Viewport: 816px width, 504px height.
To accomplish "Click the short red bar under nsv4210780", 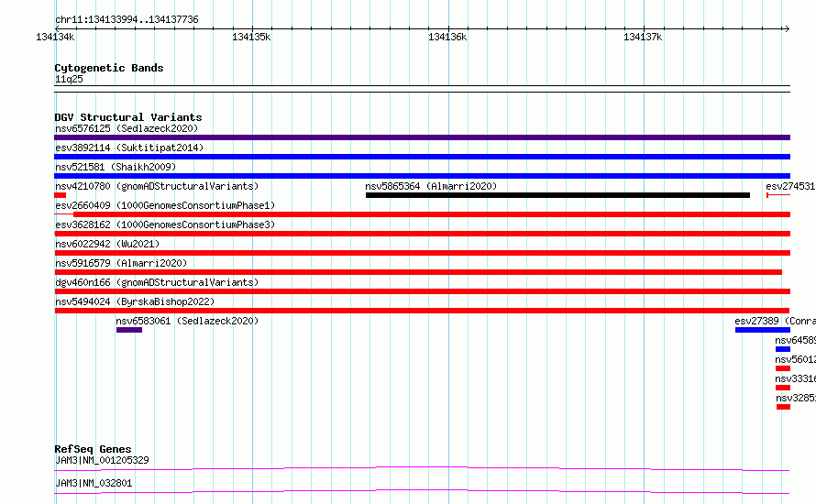I will point(60,195).
